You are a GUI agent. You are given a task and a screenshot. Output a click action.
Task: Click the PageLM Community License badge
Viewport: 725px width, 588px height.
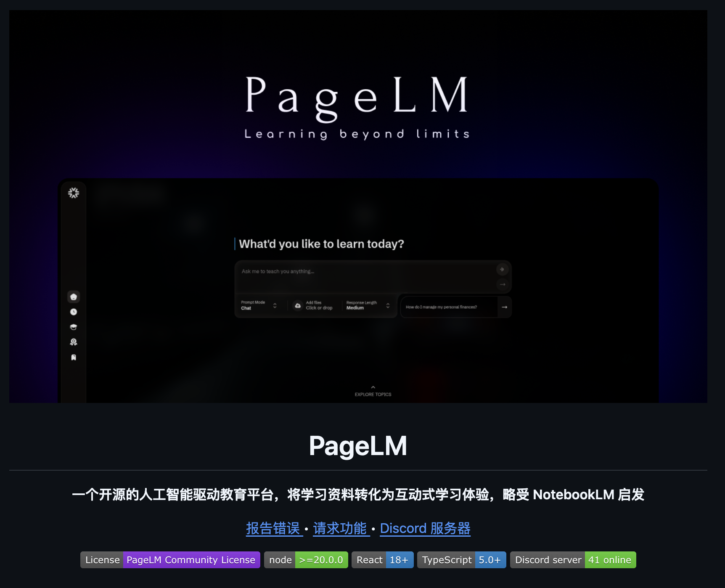[x=191, y=559]
